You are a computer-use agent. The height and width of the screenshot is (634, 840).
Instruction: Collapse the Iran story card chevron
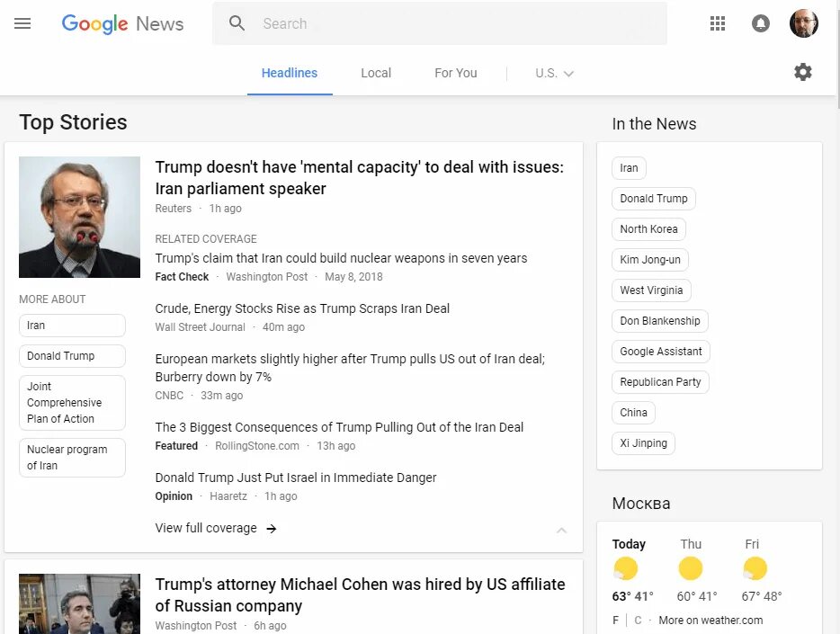561,530
